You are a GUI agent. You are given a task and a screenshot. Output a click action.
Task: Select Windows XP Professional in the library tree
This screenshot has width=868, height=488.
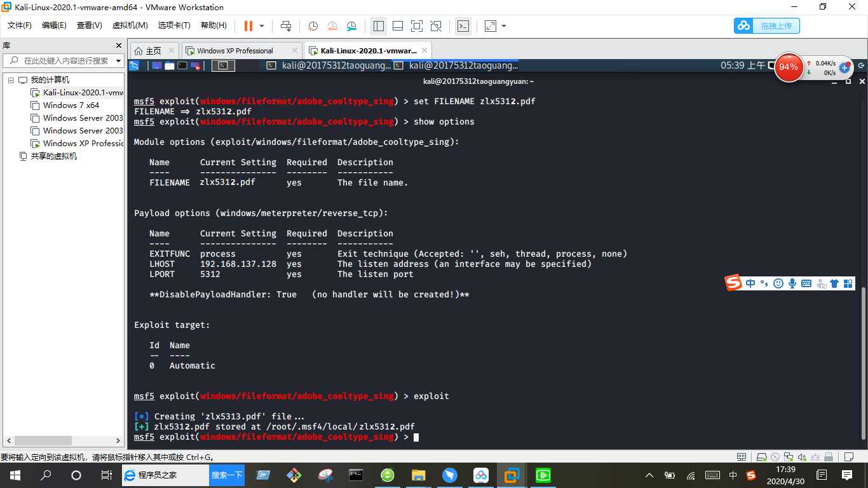(78, 144)
